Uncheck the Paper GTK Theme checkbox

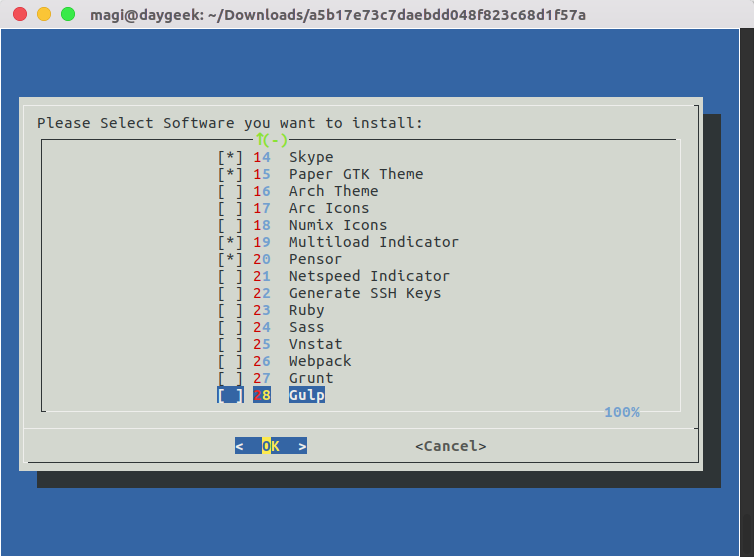(x=230, y=174)
